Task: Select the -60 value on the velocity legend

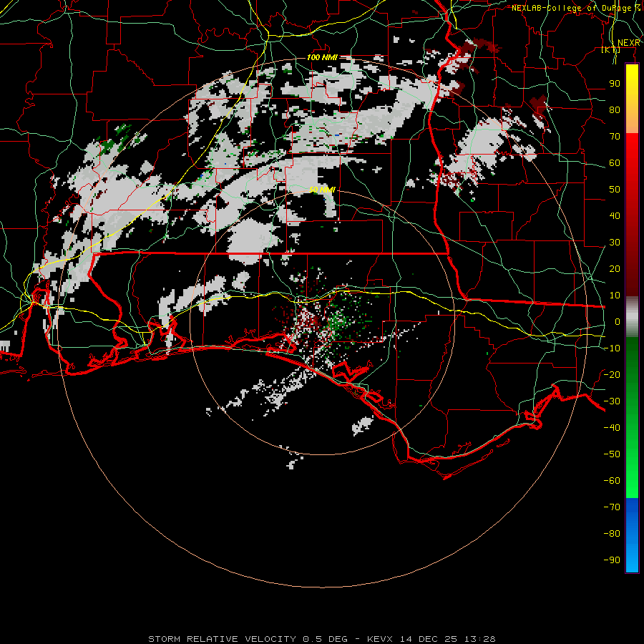Action: pyautogui.click(x=612, y=481)
